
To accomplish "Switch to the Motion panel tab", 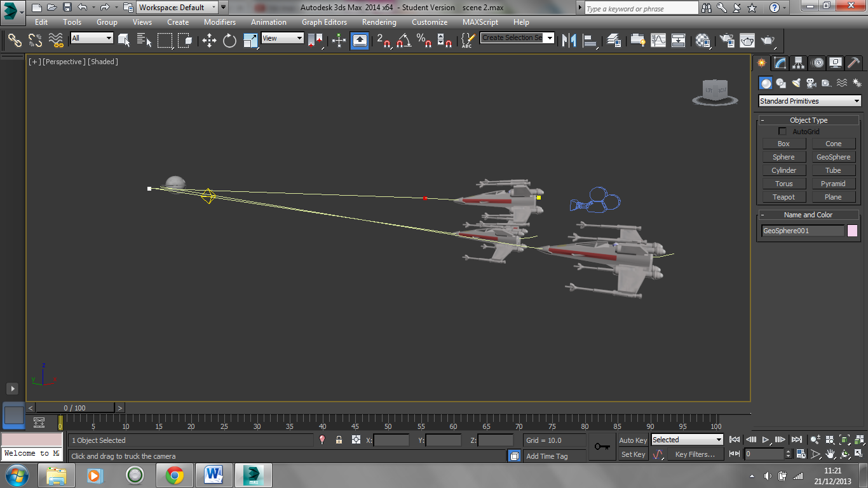I will (818, 63).
